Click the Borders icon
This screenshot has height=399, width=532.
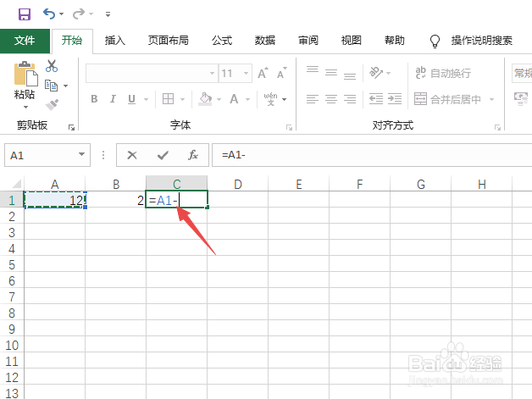[x=169, y=99]
